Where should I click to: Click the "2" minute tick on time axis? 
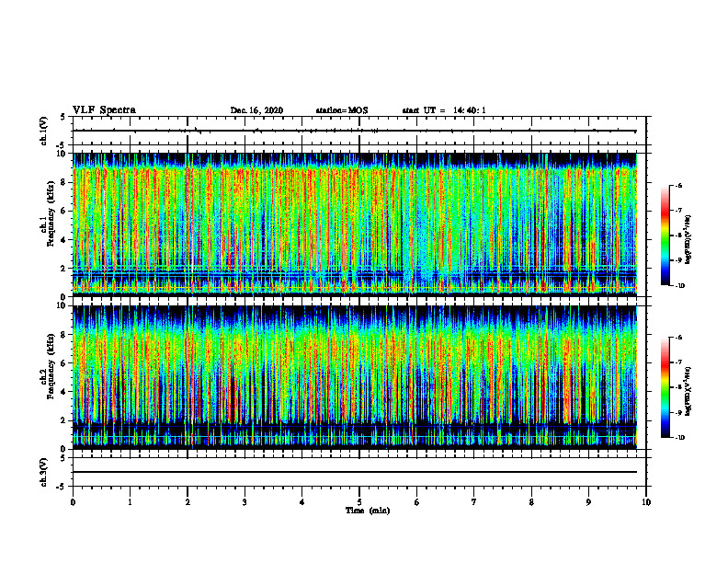pos(188,502)
